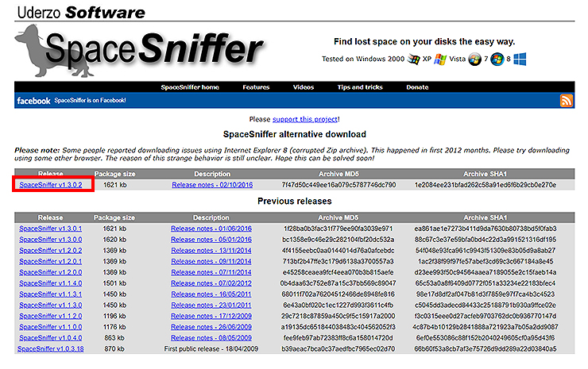588x369 pixels.
Task: Click the Windows 8 logo icon
Action: click(520, 60)
